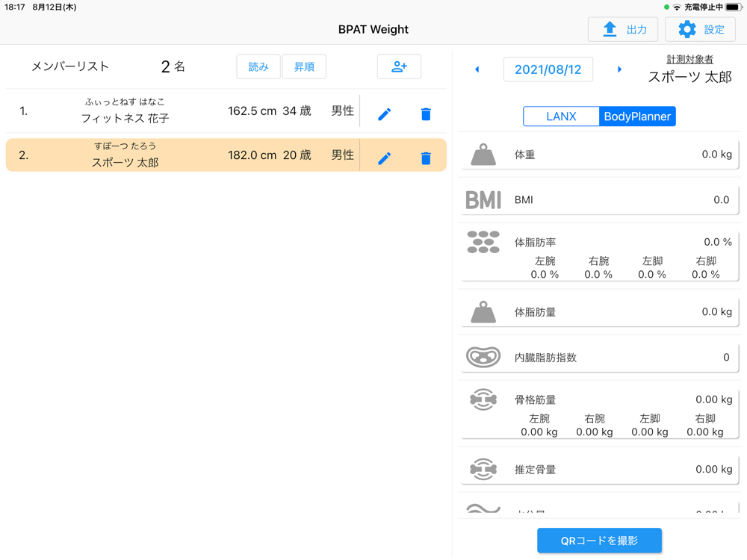747x560 pixels.
Task: Click the メンバーリスト heading
Action: click(x=70, y=66)
